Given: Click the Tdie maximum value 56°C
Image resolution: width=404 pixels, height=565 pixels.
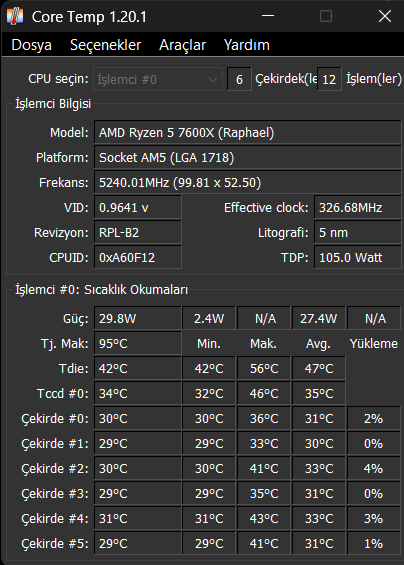Looking at the screenshot, I should 264,368.
